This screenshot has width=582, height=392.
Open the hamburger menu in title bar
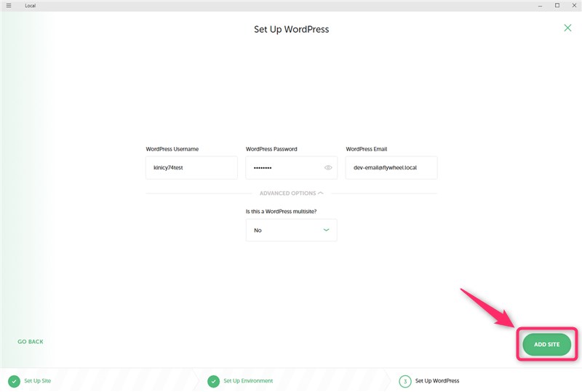pyautogui.click(x=9, y=6)
